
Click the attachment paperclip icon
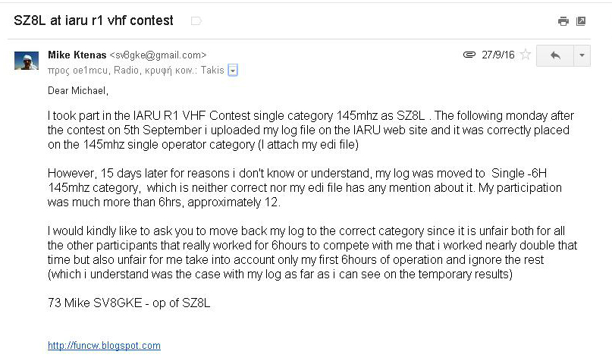[469, 55]
